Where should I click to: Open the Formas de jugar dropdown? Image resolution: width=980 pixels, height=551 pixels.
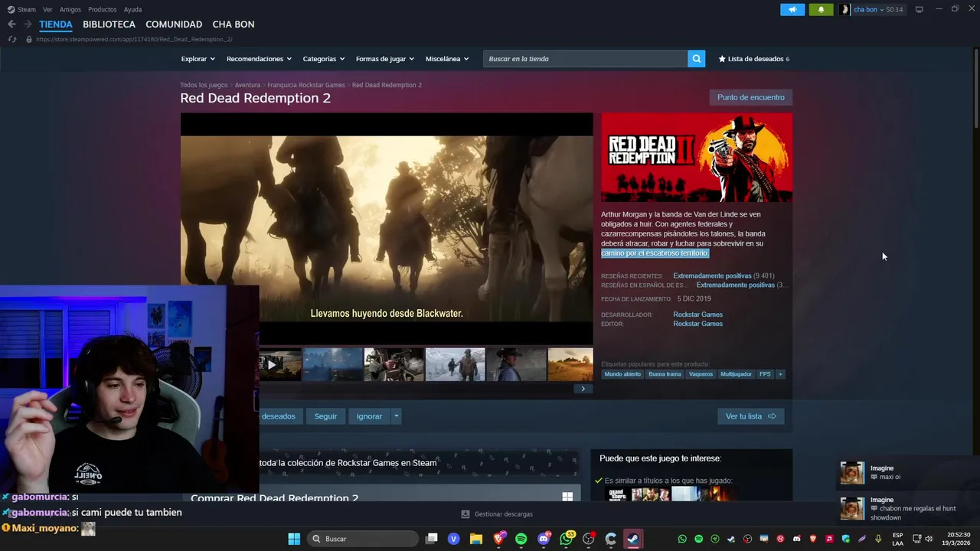(x=384, y=59)
